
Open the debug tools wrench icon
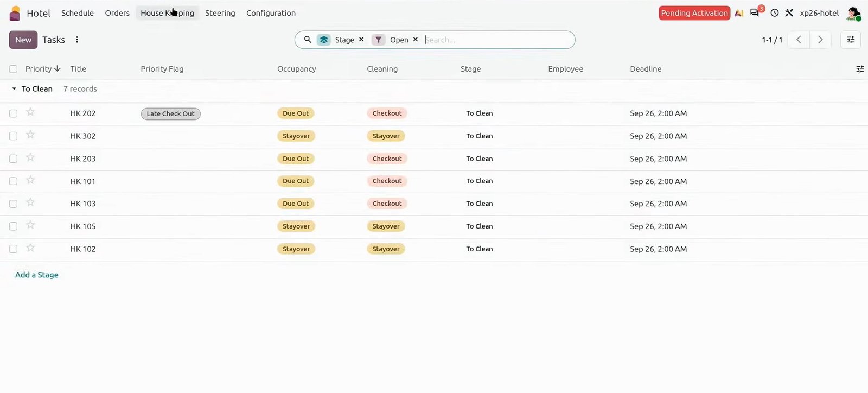[789, 13]
